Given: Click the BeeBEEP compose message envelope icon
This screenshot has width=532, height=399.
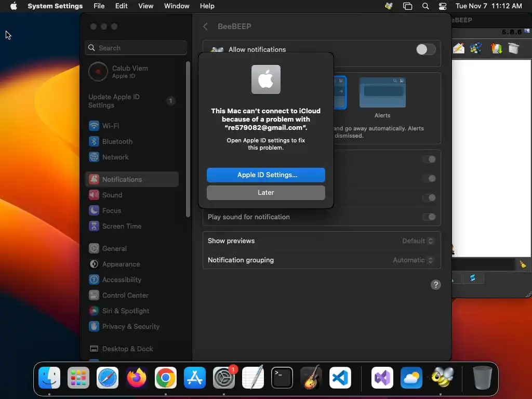Looking at the screenshot, I should [459, 48].
